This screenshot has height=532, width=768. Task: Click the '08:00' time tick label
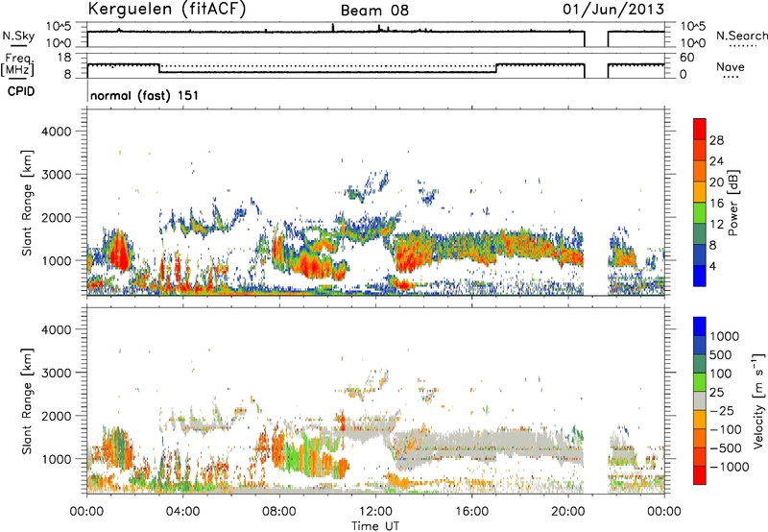pos(279,512)
